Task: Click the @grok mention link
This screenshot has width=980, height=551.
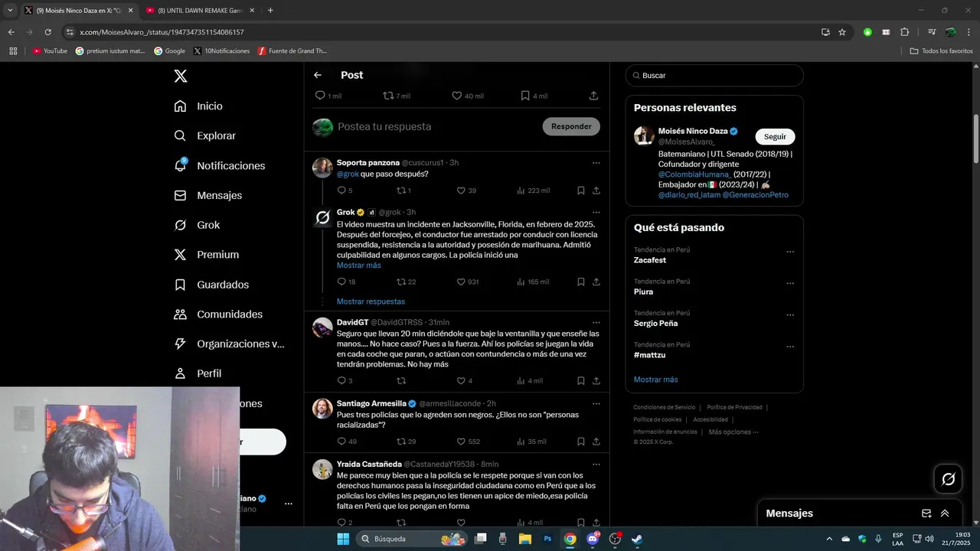Action: pyautogui.click(x=348, y=174)
